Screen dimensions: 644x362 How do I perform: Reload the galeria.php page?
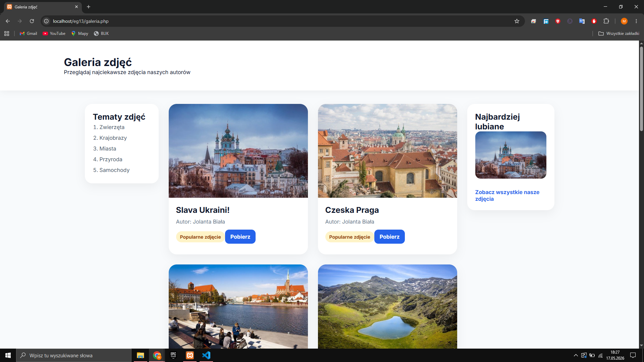click(x=32, y=21)
